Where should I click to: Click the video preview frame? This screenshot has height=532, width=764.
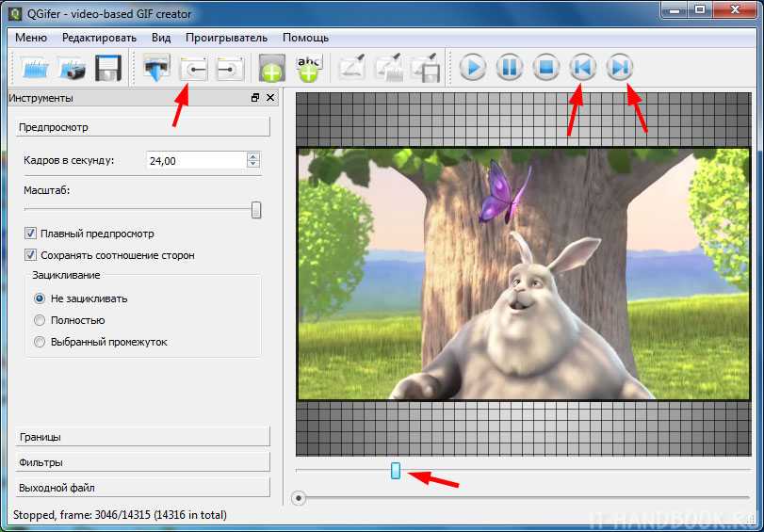coord(524,274)
